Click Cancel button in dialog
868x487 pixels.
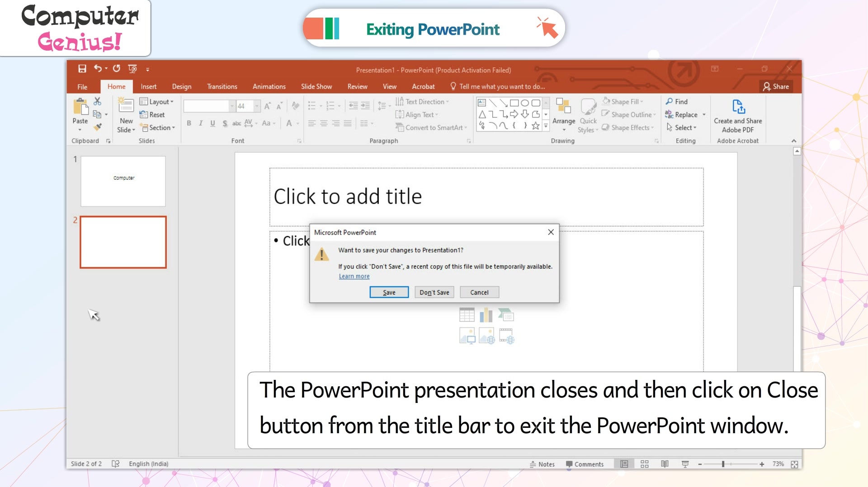(x=480, y=292)
